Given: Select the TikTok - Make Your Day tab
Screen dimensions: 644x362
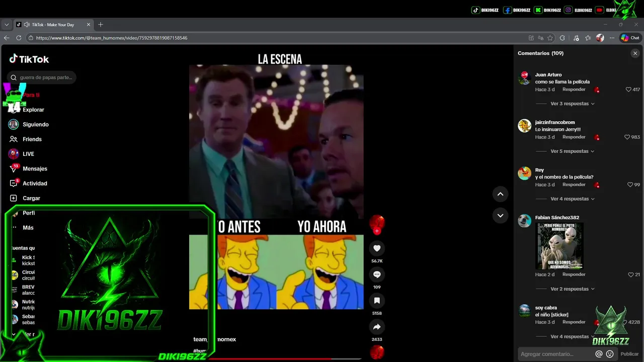Looking at the screenshot, I should [54, 25].
